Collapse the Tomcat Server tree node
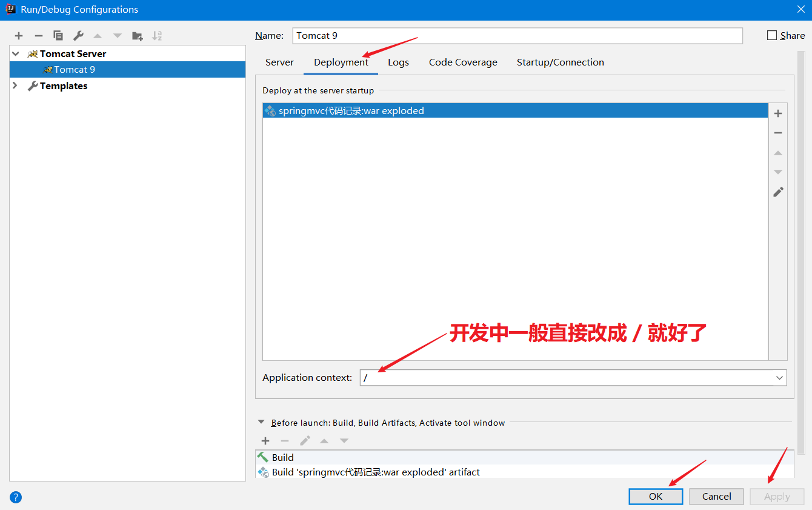The height and width of the screenshot is (510, 812). point(16,54)
